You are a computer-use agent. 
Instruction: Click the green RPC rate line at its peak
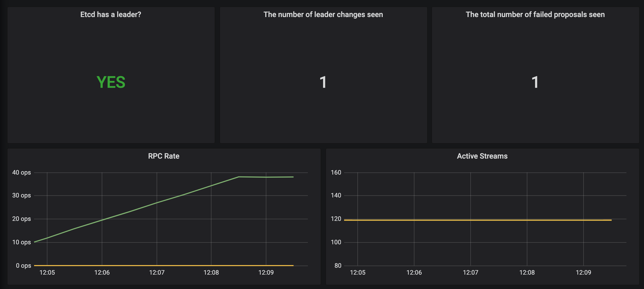pos(239,177)
